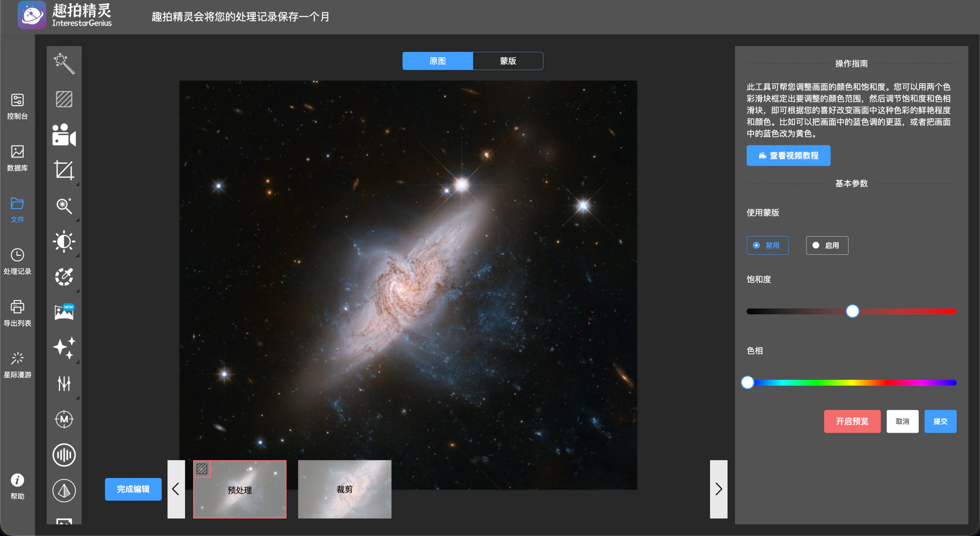The image size is (980, 536).
Task: Open the brightness contrast tool
Action: pyautogui.click(x=64, y=241)
